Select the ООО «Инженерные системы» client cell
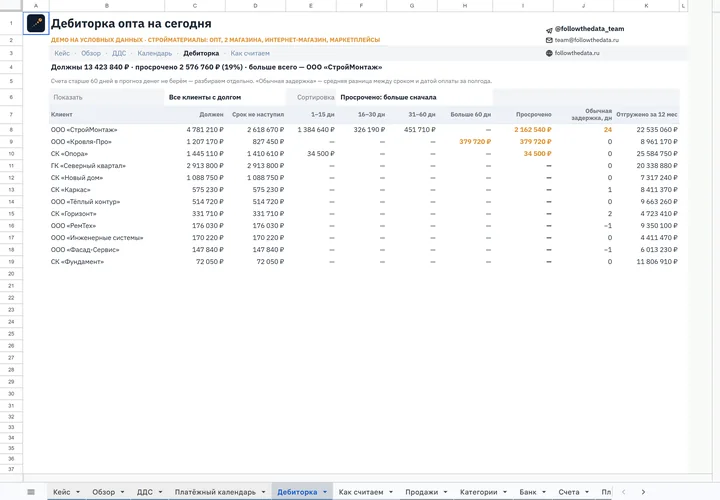This screenshot has height=500, width=720. click(x=107, y=238)
